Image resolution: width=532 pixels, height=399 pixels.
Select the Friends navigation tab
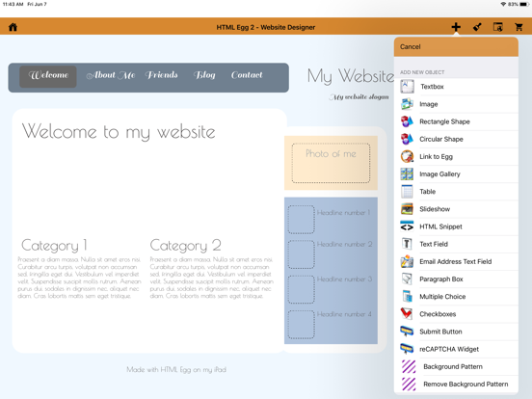[162, 75]
